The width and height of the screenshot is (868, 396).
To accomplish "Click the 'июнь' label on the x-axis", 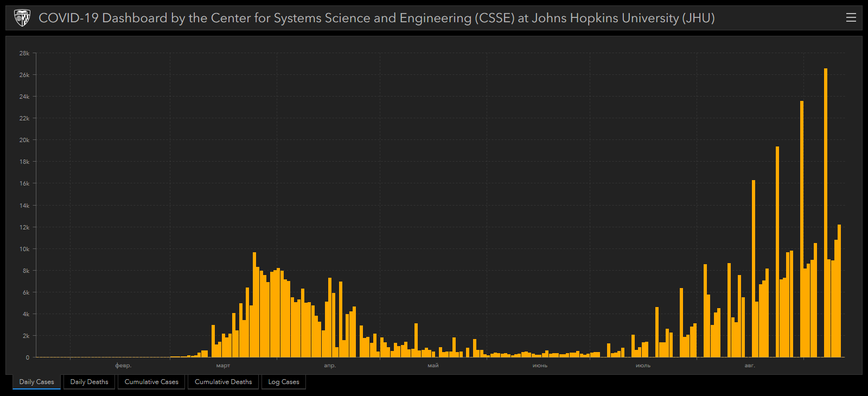I will pyautogui.click(x=540, y=366).
